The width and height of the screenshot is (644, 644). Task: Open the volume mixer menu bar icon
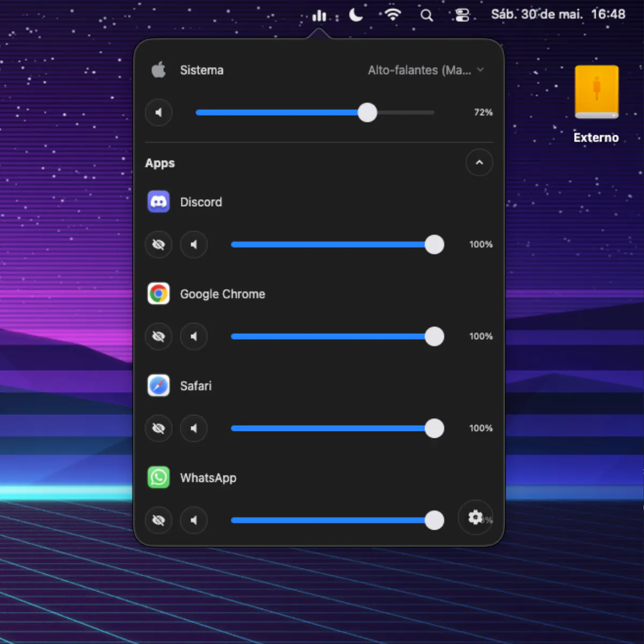point(319,16)
